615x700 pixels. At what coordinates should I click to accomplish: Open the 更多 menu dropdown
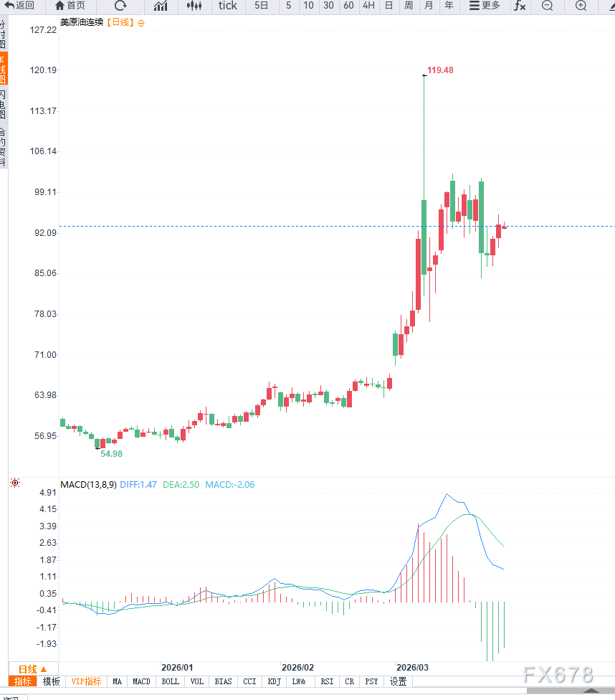tap(485, 6)
